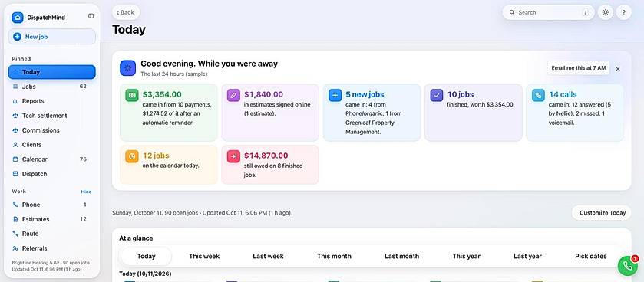Click the red still owed arrow icon
The image size is (644, 282).
point(233,156)
